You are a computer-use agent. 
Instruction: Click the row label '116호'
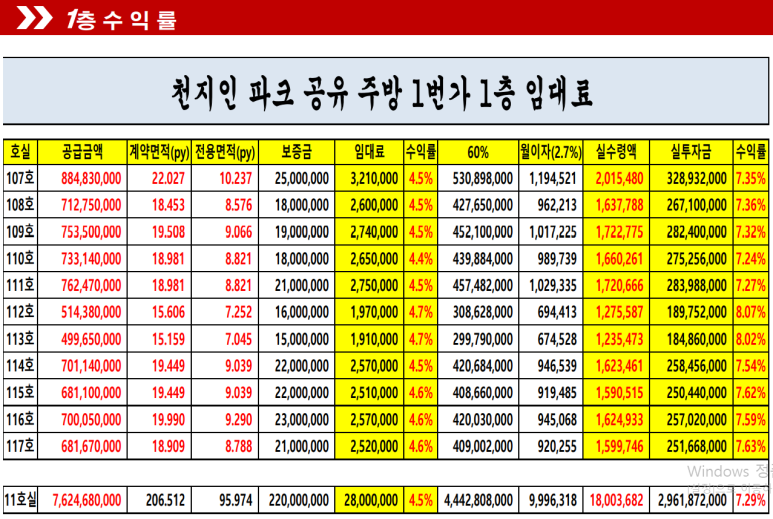(x=20, y=419)
